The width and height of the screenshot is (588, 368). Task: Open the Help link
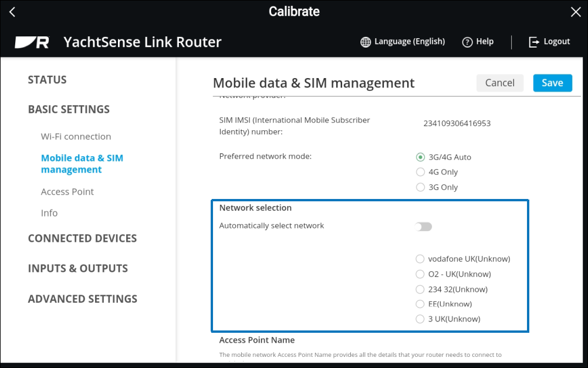pyautogui.click(x=485, y=41)
